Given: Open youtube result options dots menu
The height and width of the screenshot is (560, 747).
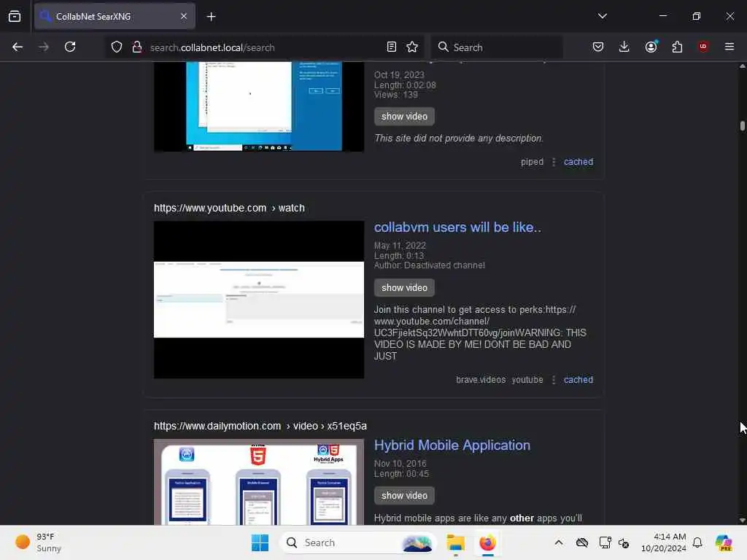Looking at the screenshot, I should [x=554, y=379].
